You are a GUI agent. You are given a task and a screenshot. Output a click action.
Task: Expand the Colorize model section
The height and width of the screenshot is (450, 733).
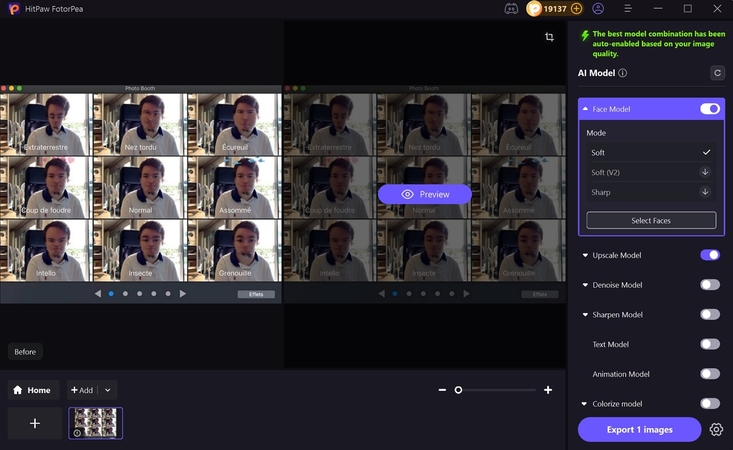pyautogui.click(x=584, y=404)
